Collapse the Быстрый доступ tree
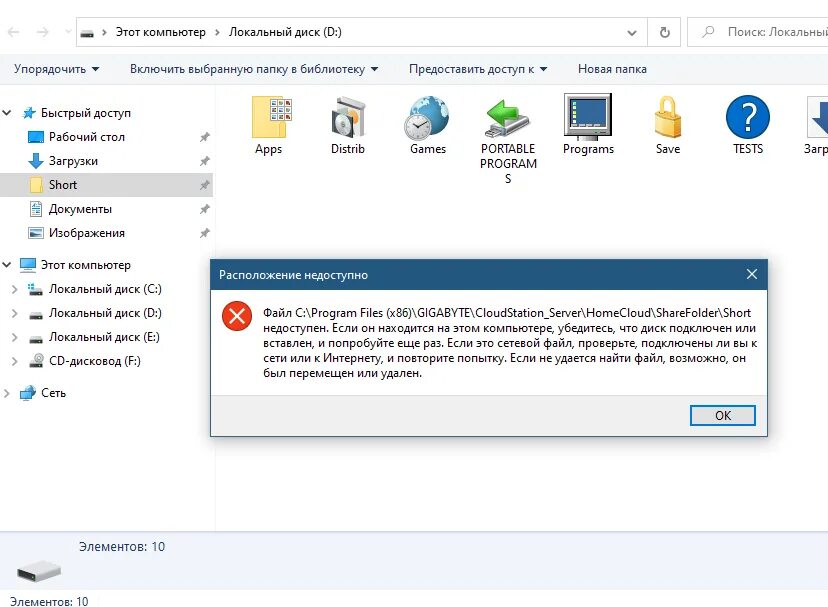This screenshot has height=607, width=828. click(x=7, y=113)
